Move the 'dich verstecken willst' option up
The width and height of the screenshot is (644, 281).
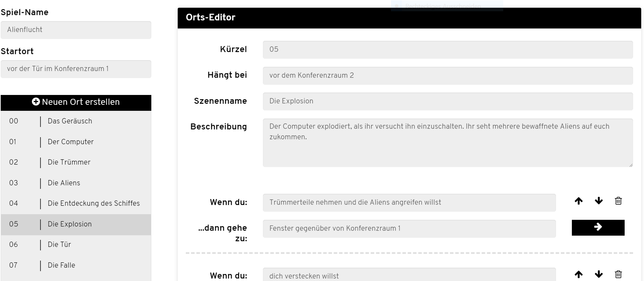[579, 274]
